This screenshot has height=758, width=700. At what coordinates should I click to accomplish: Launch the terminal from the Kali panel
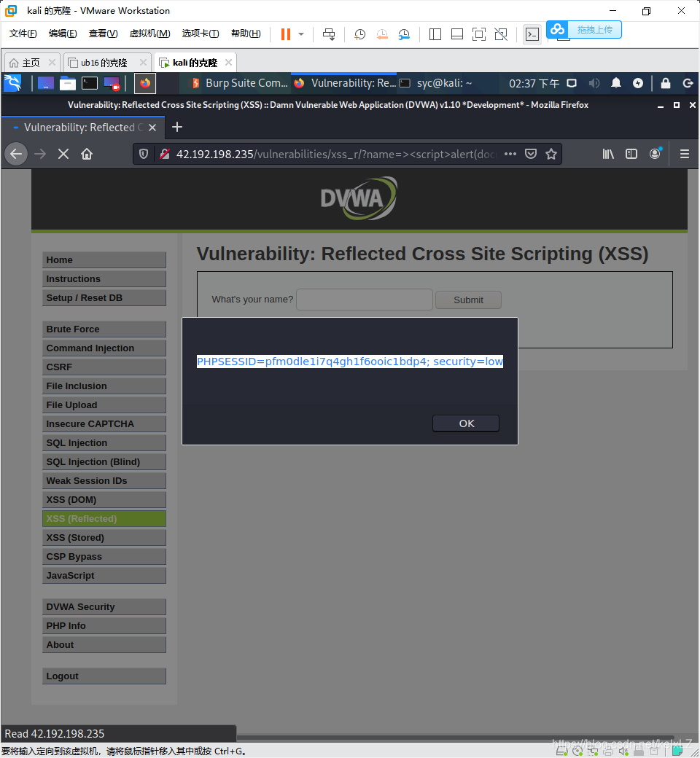coord(90,84)
